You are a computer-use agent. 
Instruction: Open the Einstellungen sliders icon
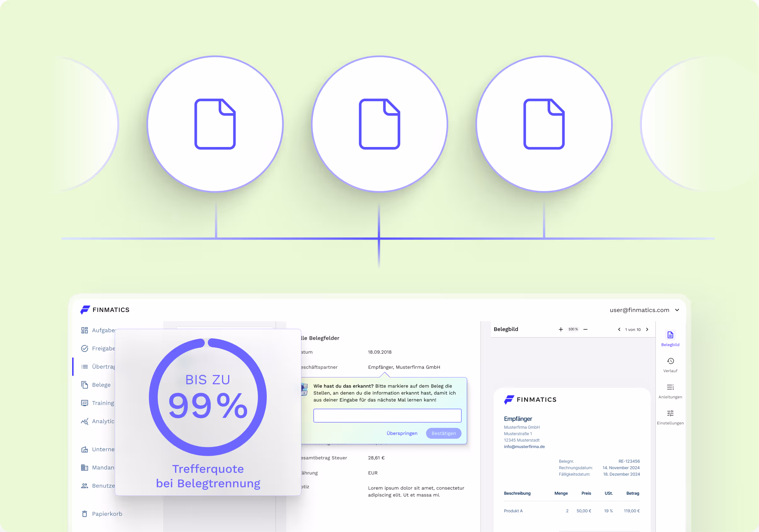(x=670, y=413)
